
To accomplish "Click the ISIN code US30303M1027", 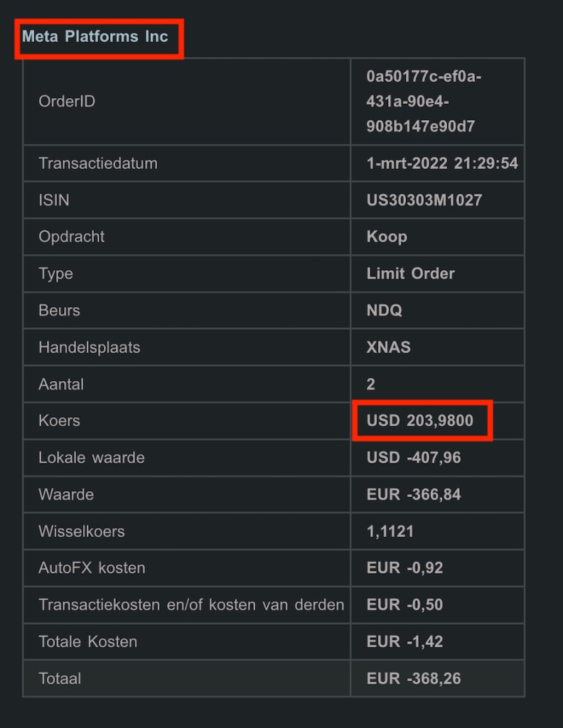I will click(x=424, y=200).
